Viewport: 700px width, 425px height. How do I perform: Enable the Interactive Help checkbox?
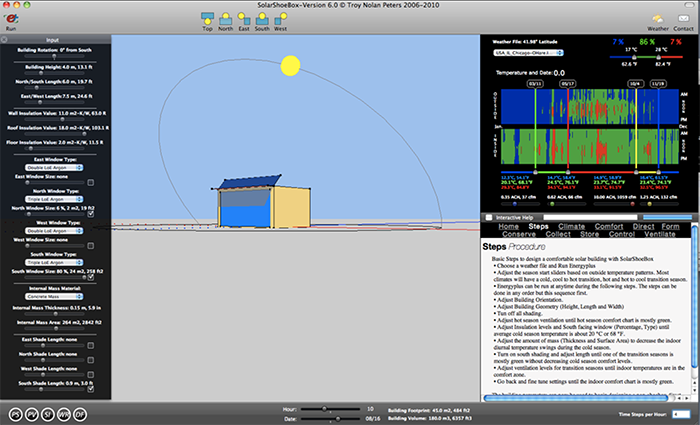pyautogui.click(x=488, y=217)
